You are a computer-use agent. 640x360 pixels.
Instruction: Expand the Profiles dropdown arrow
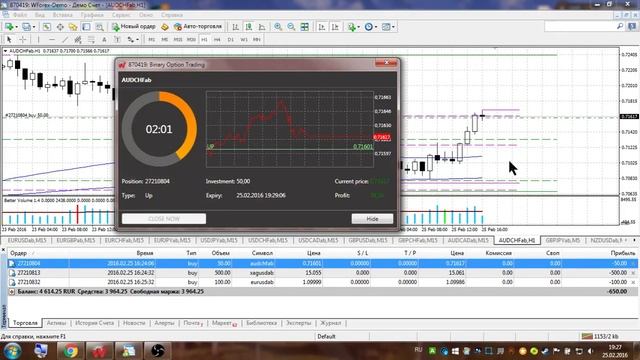[x=34, y=27]
